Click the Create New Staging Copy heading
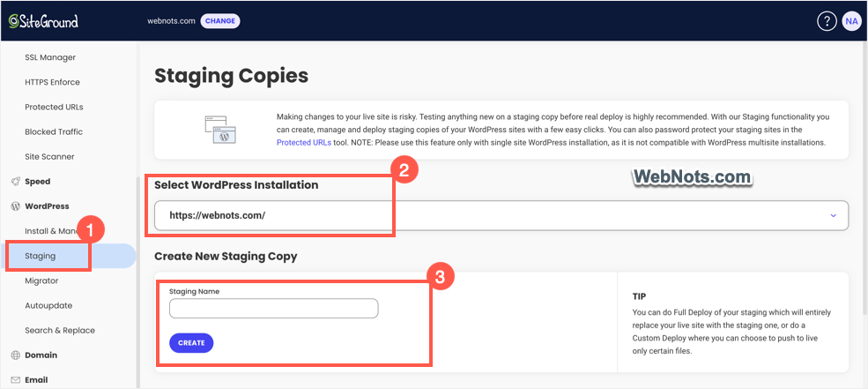This screenshot has width=868, height=389. coord(226,257)
